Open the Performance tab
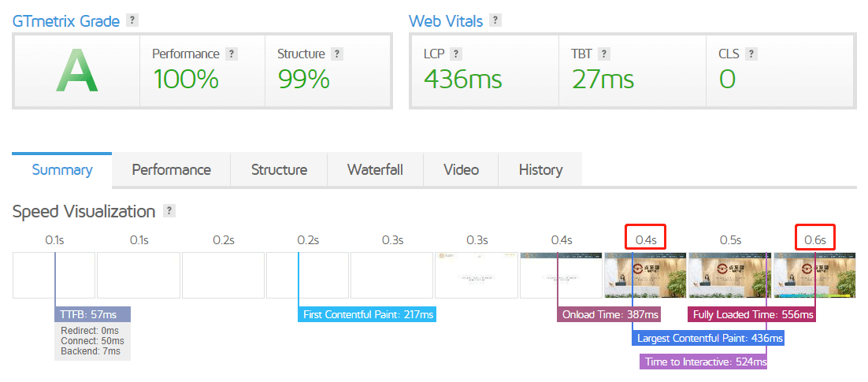 pyautogui.click(x=171, y=169)
